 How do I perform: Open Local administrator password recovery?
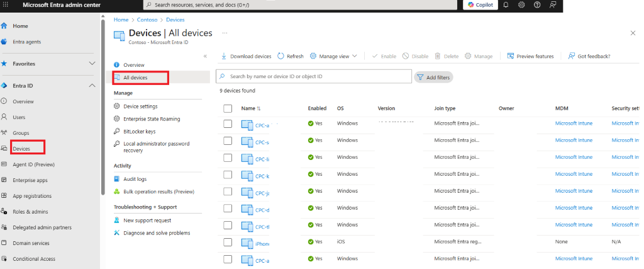point(157,147)
